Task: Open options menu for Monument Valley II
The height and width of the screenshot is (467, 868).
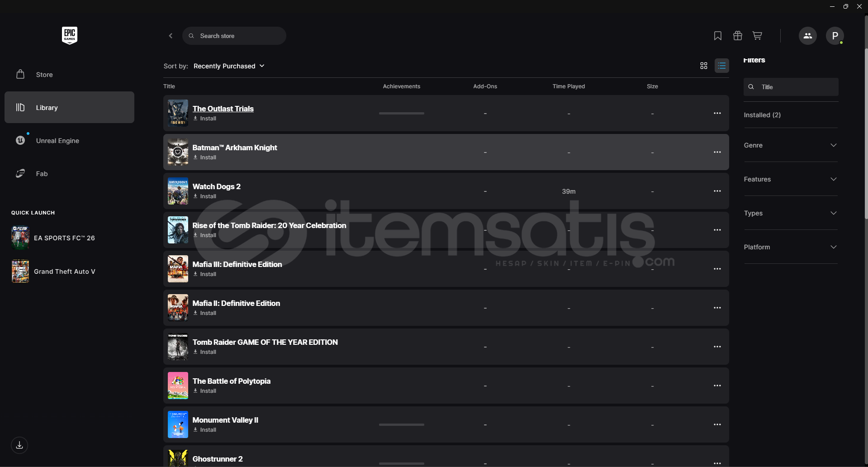Action: pos(717,424)
